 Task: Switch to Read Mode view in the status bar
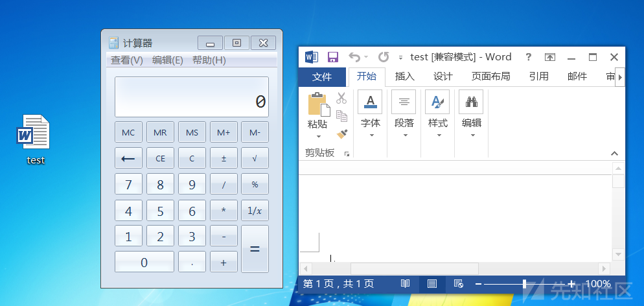(406, 284)
